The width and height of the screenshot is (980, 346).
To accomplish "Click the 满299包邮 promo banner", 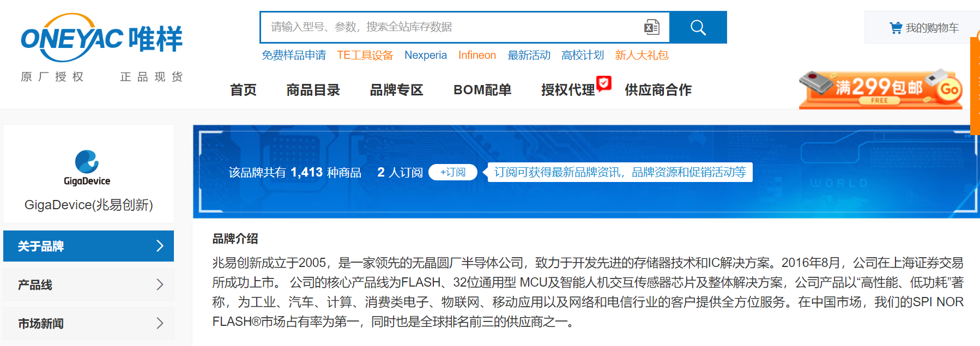I will pyautogui.click(x=880, y=89).
